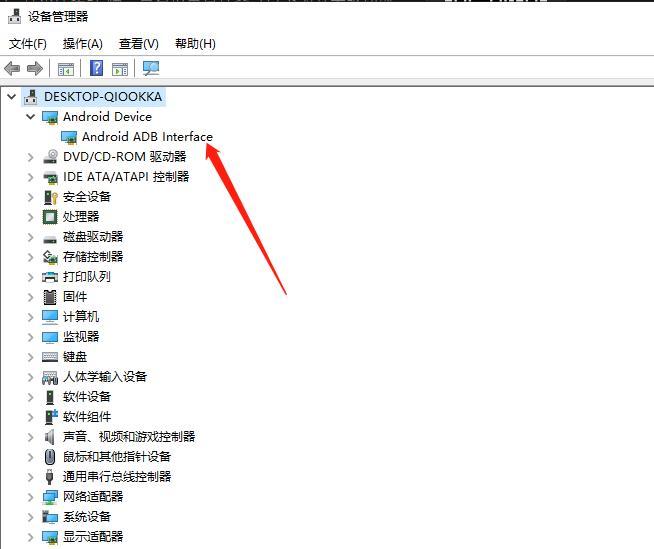The width and height of the screenshot is (654, 549).
Task: Click the 网络适配器 network icon
Action: [x=50, y=497]
